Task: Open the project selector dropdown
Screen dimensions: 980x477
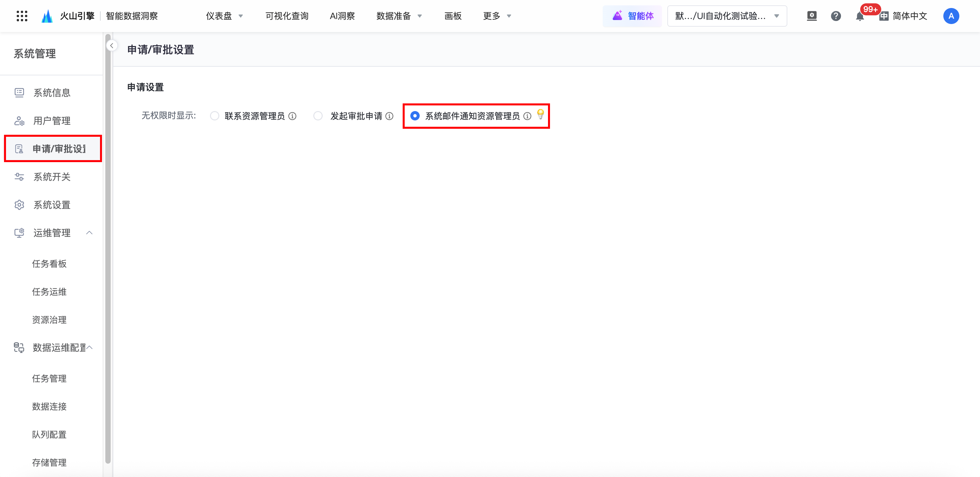Action: click(727, 16)
